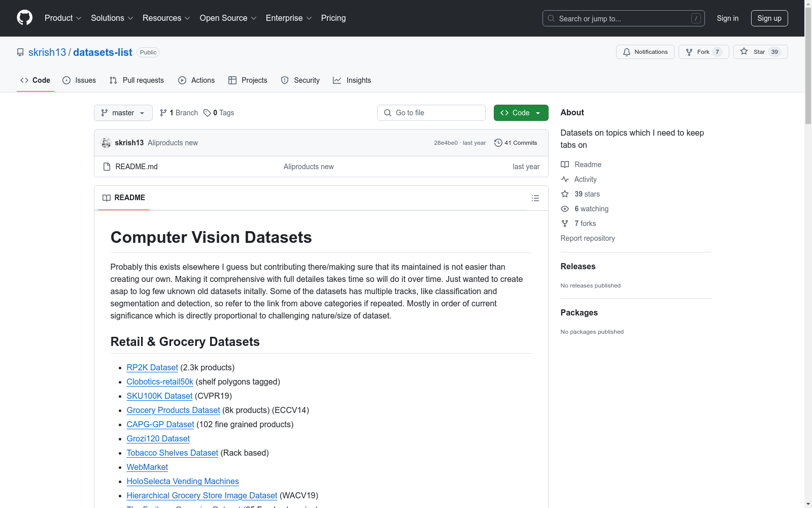Switch to the Pull requests tab
The image size is (812, 508).
(x=137, y=80)
